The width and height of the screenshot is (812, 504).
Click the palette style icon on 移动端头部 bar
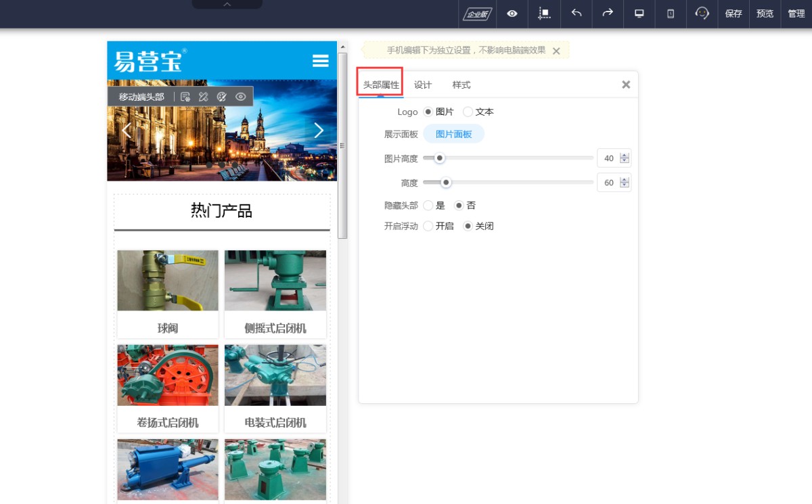coord(221,97)
